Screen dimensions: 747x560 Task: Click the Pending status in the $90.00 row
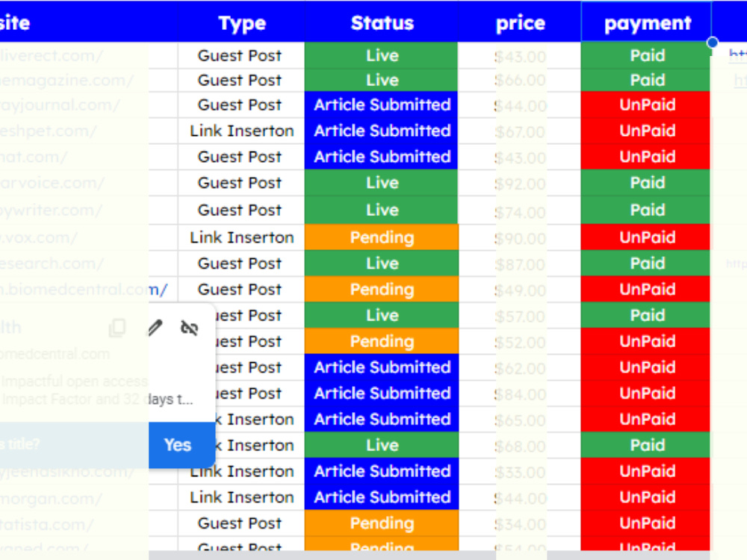point(382,237)
